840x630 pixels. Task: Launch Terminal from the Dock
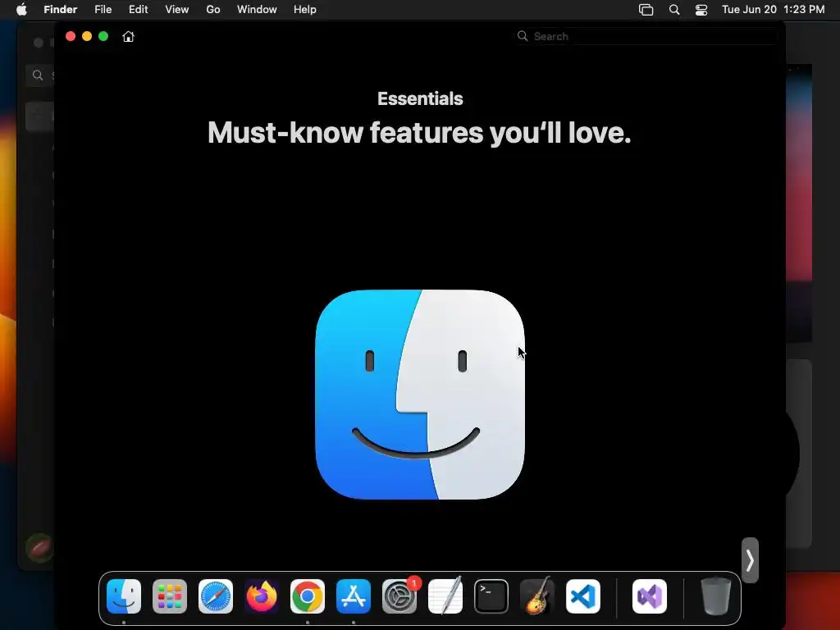pyautogui.click(x=491, y=596)
